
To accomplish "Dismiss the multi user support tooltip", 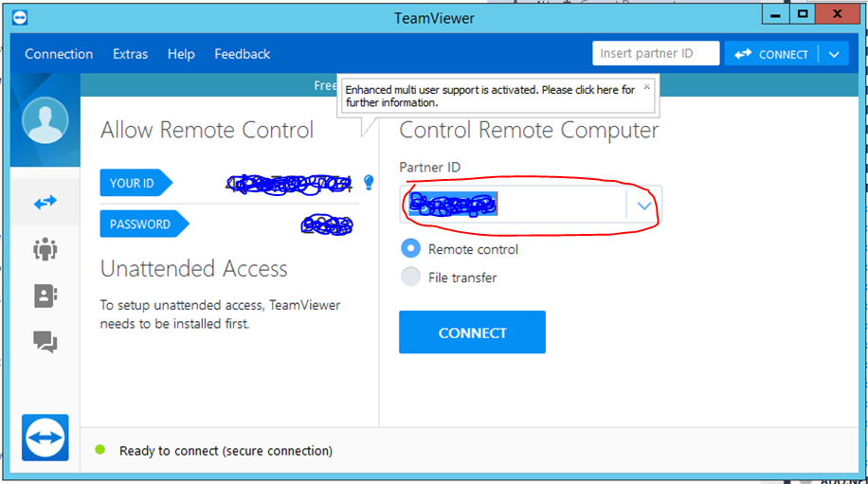I will (x=646, y=87).
